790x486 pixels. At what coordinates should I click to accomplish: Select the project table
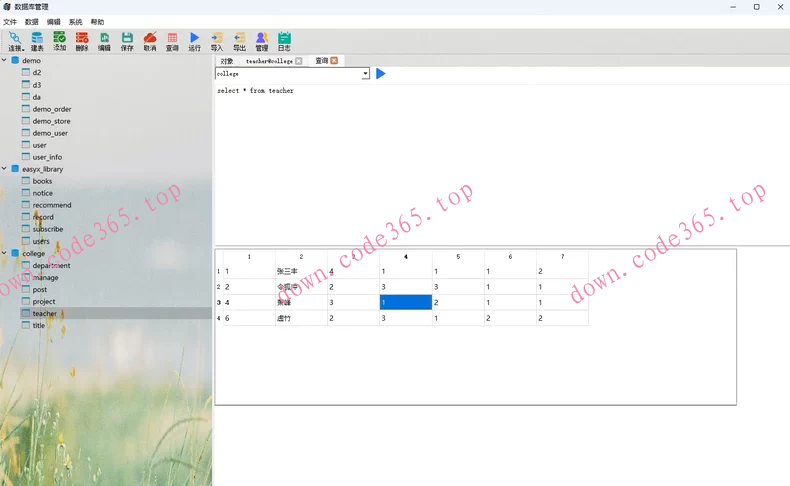pos(44,301)
